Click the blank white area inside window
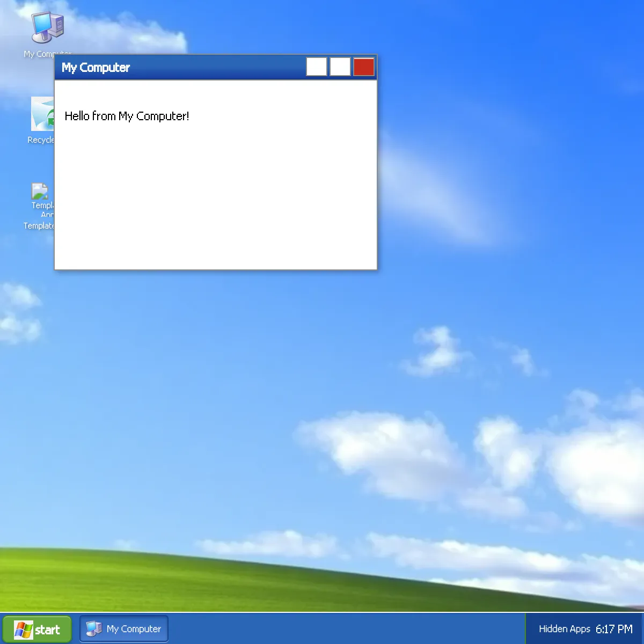The height and width of the screenshot is (644, 644). [215, 204]
